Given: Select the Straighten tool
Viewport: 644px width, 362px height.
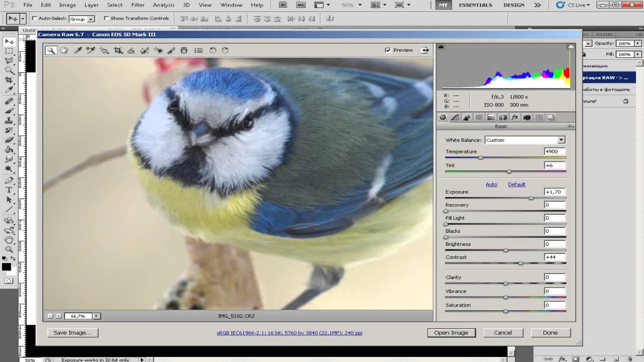Looking at the screenshot, I should 131,50.
